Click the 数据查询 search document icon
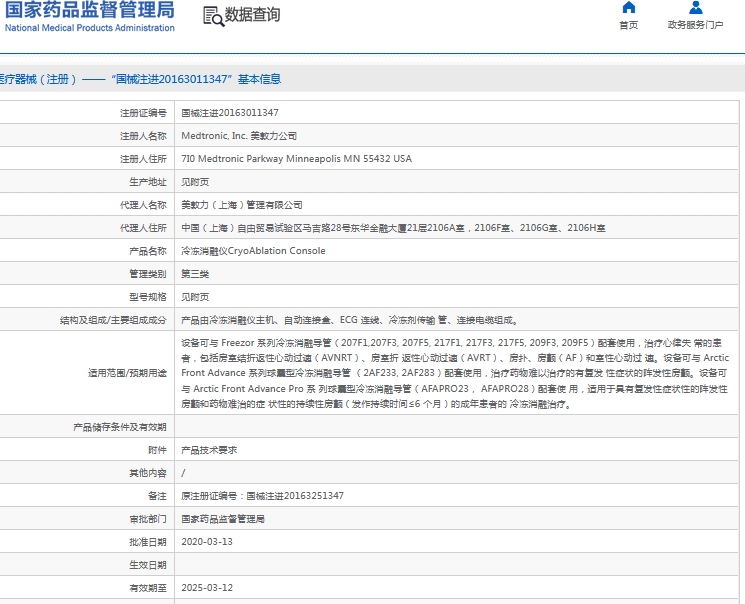Image resolution: width=745 pixels, height=604 pixels. 213,16
